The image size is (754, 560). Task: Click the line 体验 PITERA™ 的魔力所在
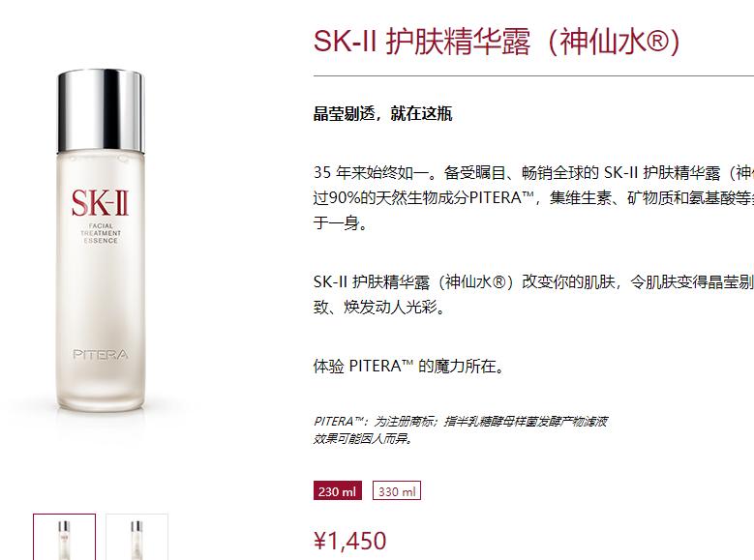point(408,367)
